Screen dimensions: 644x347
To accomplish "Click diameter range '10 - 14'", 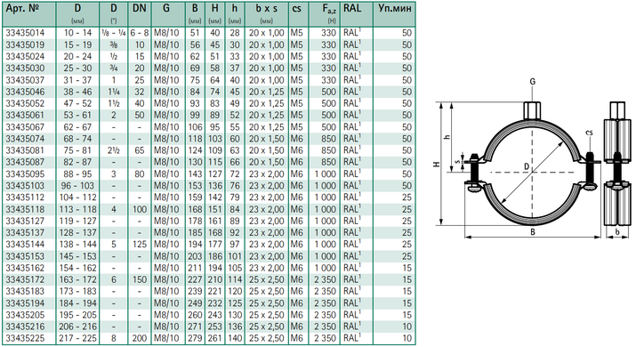I will pyautogui.click(x=77, y=33).
